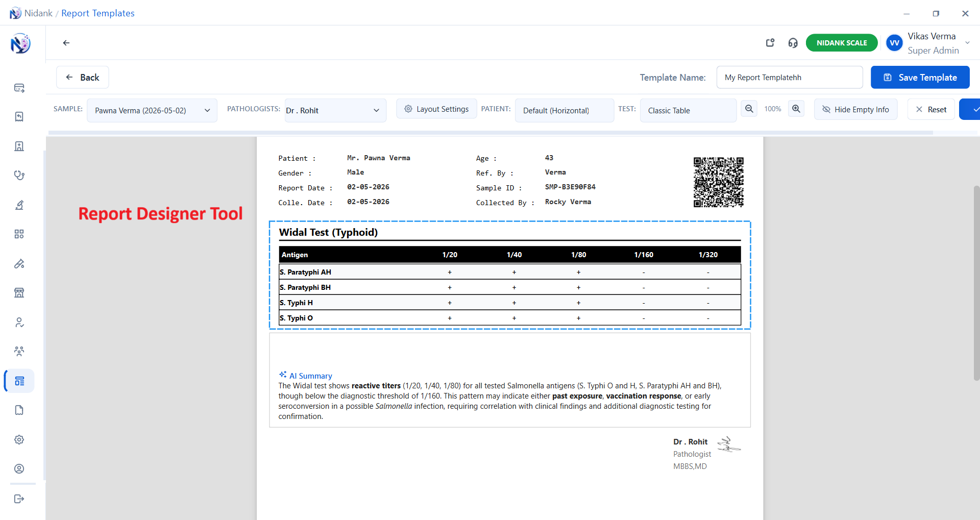Select the Widal Test (Typhoid) heading
The image size is (980, 520).
328,233
